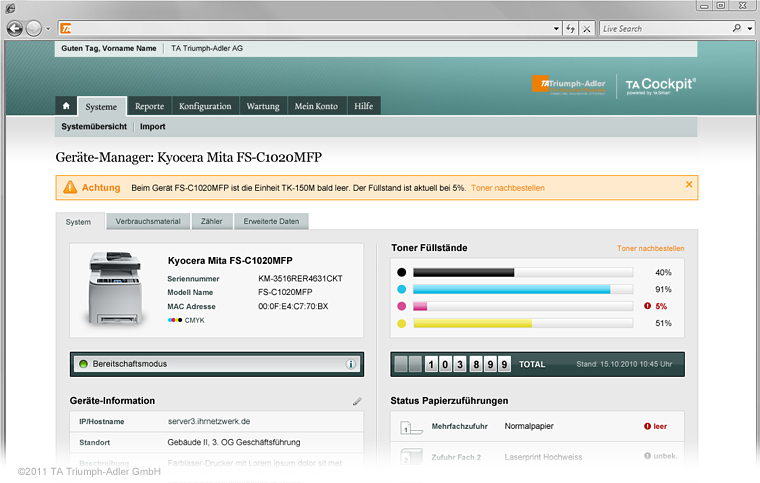This screenshot has height=483, width=760.
Task: Click the TA Cockpit logo
Action: (661, 86)
